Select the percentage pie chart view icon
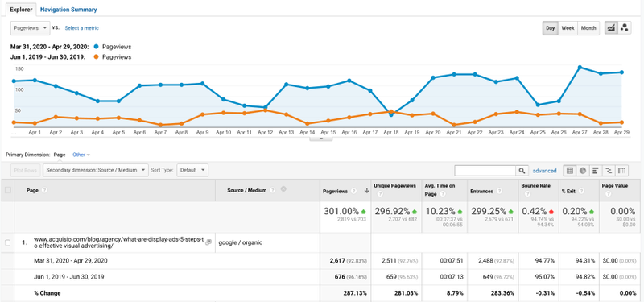644x302 pixels. point(583,170)
